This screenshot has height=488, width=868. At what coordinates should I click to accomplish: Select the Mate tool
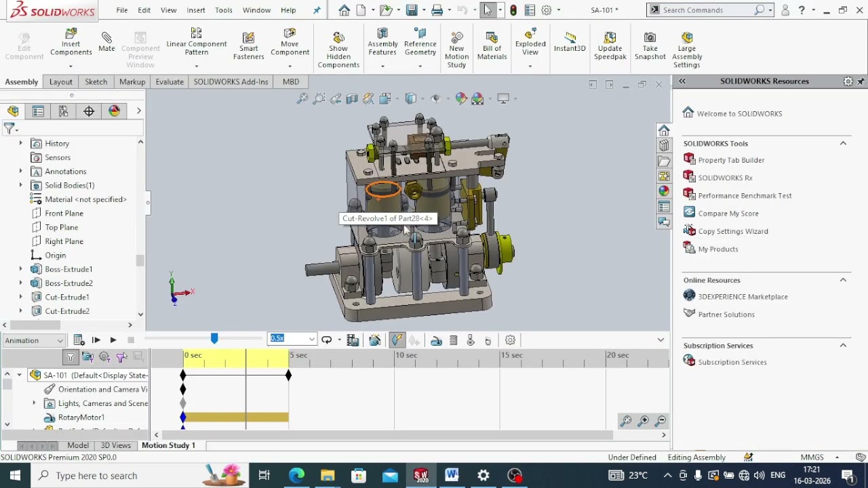tap(106, 42)
